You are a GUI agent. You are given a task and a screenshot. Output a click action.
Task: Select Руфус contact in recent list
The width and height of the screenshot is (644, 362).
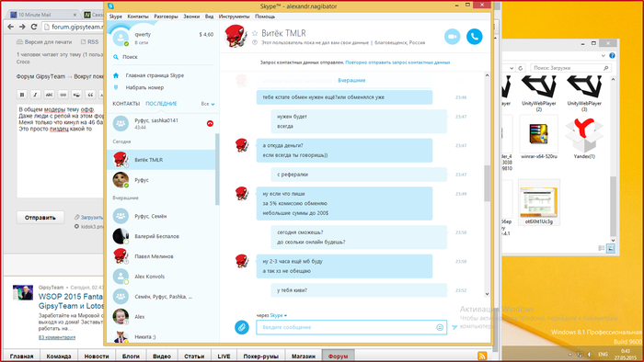pyautogui.click(x=161, y=180)
